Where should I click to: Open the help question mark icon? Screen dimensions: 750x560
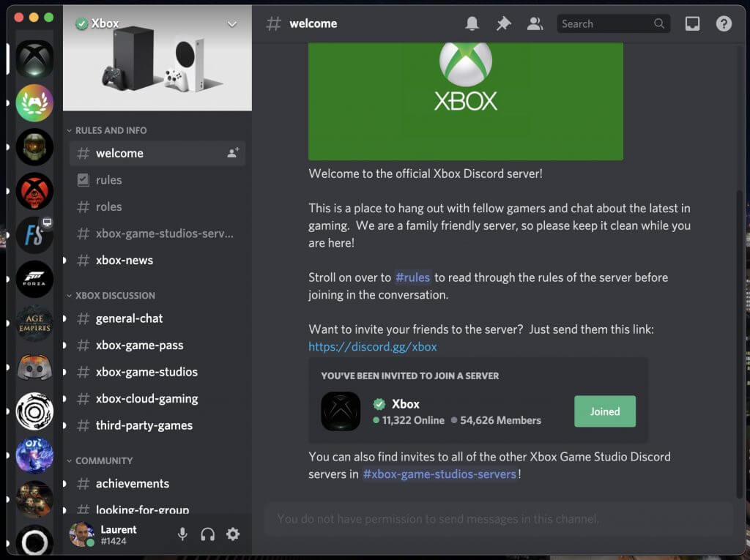click(x=724, y=23)
